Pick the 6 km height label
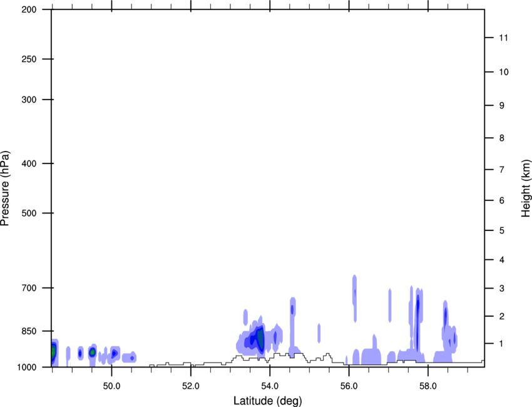The height and width of the screenshot is (407, 532). 502,200
